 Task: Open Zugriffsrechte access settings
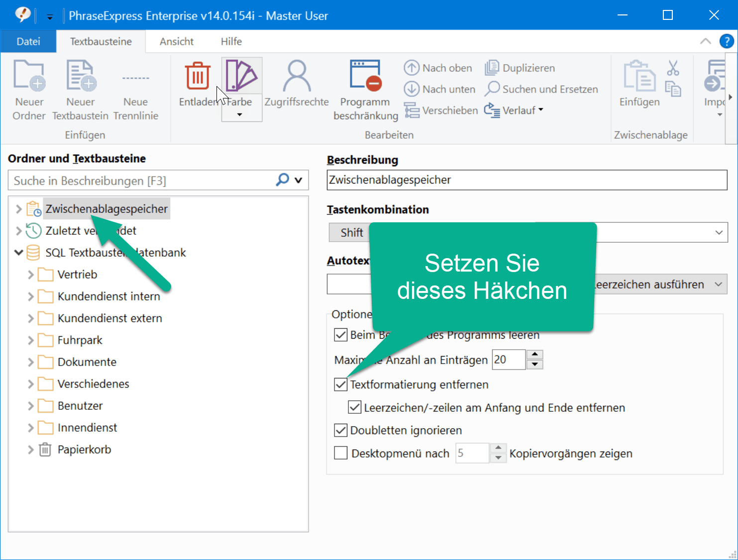(297, 84)
